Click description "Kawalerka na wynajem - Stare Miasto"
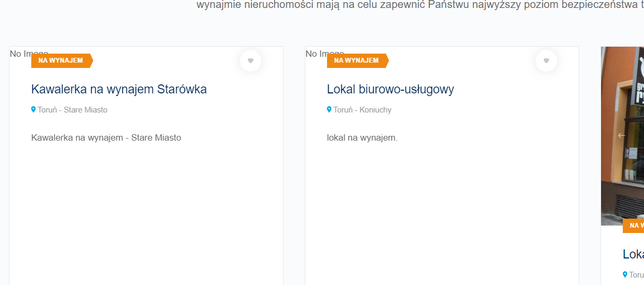The width and height of the screenshot is (644, 285). 106,138
